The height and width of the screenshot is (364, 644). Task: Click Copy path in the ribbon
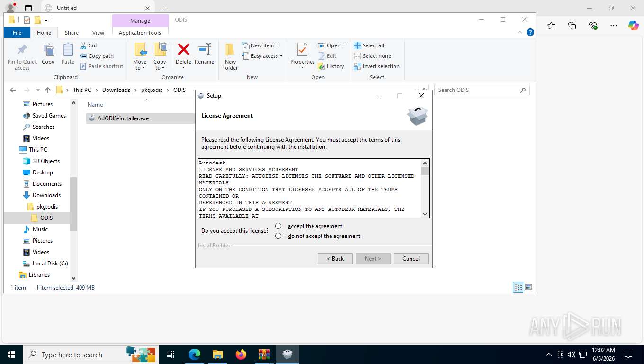97,56
